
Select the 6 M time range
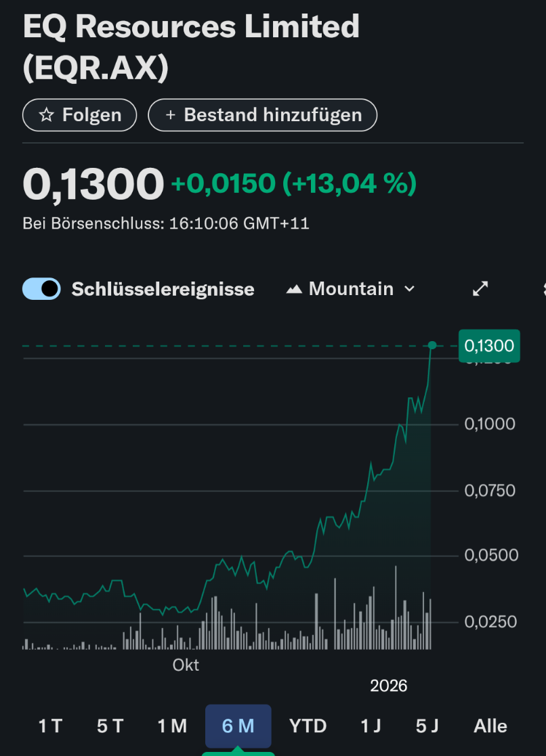click(238, 726)
